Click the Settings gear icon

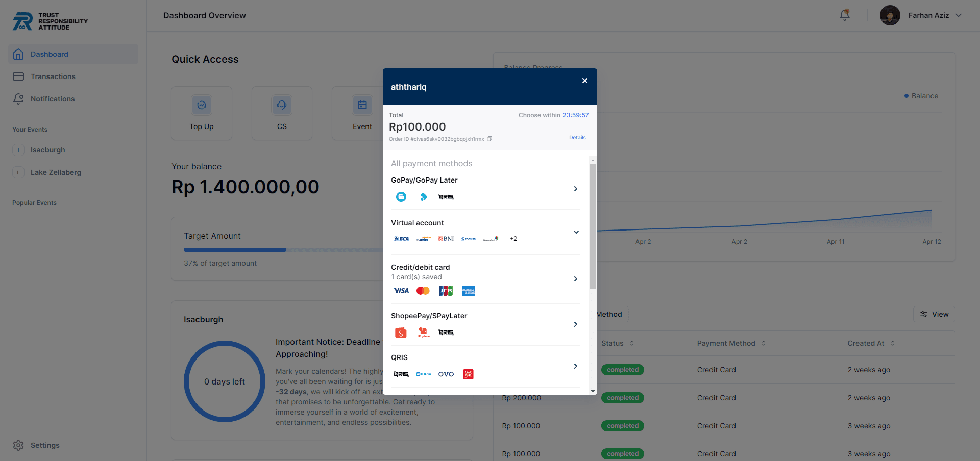click(18, 445)
